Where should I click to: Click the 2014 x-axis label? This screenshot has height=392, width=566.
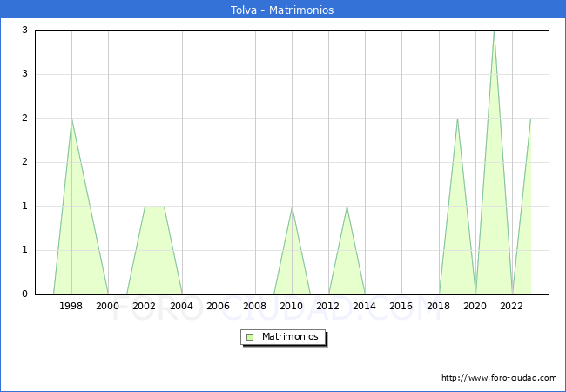click(x=365, y=306)
